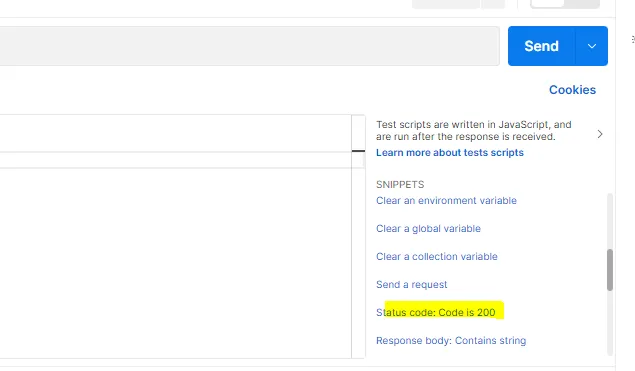
Task: Select the Status code: Code is 200 snippet
Action: point(435,312)
